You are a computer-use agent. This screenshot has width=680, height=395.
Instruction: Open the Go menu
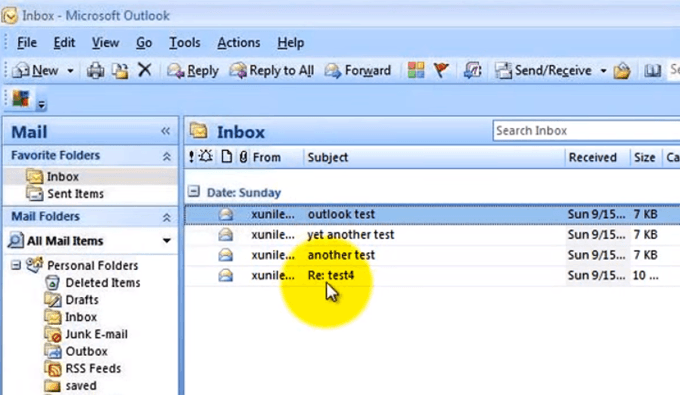click(144, 43)
